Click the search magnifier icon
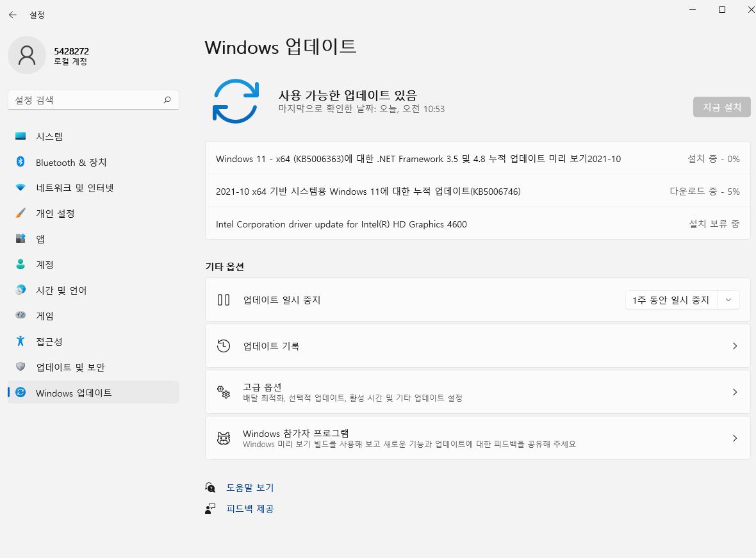 click(167, 100)
